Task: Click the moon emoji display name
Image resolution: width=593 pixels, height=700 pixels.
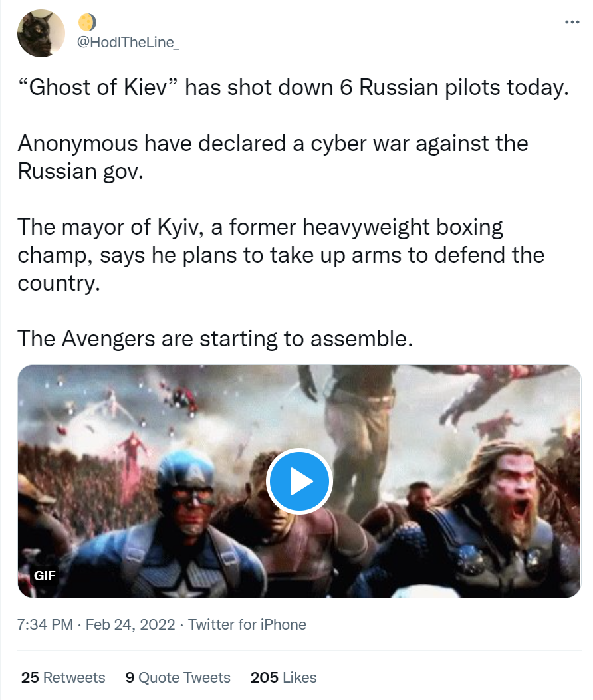Action: pyautogui.click(x=87, y=23)
